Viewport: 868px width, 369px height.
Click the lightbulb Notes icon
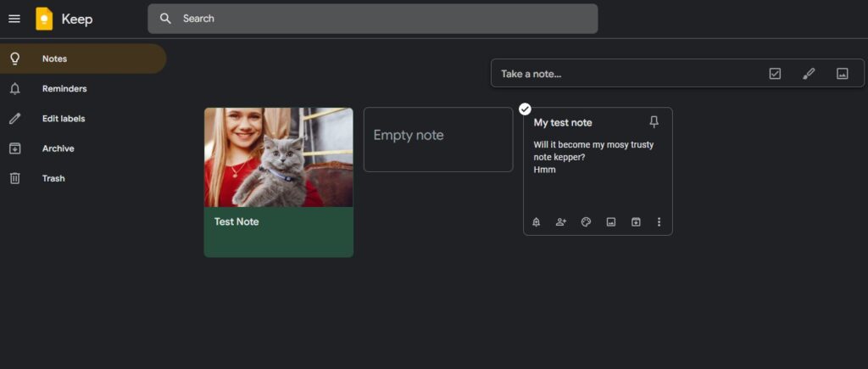pyautogui.click(x=15, y=59)
